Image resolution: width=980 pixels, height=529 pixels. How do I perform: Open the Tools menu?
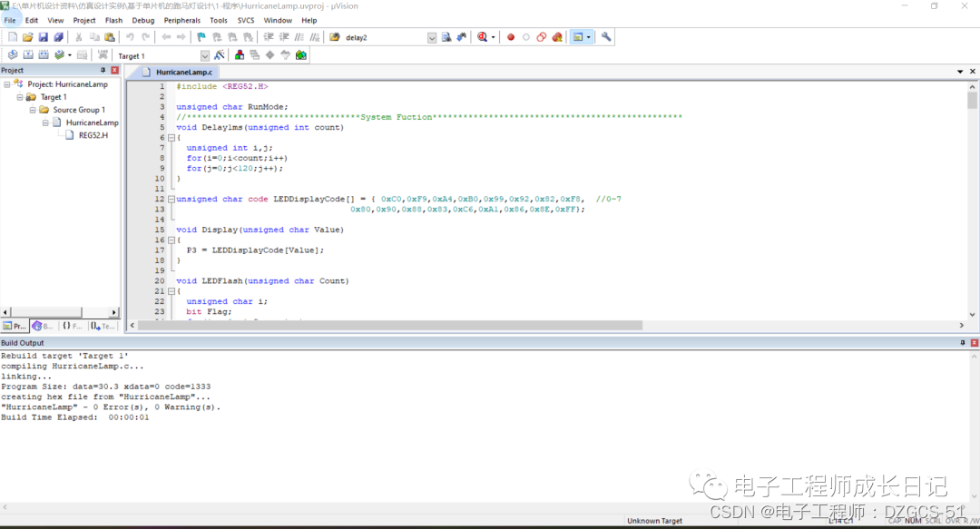(219, 20)
